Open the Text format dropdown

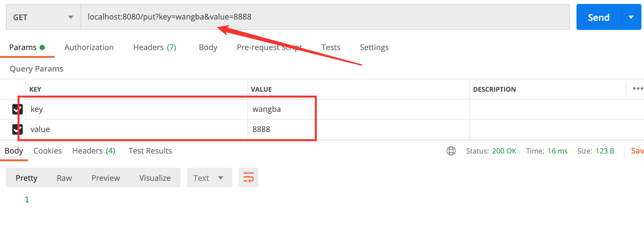coord(209,178)
